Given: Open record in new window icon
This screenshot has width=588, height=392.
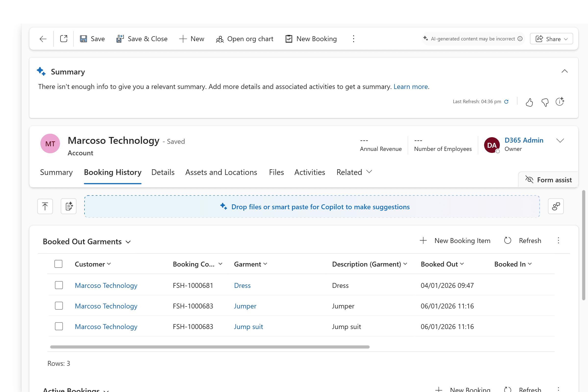Looking at the screenshot, I should [64, 39].
